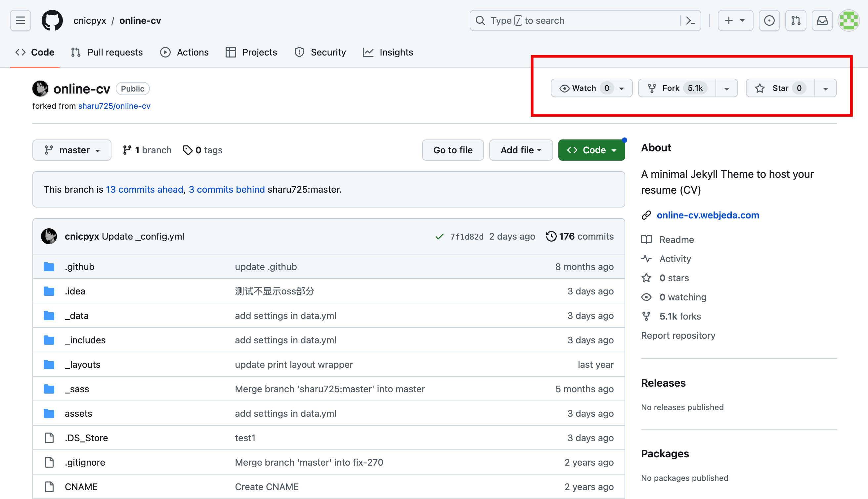Viewport: 868px width, 499px height.
Task: Jump to the Readme link in About
Action: (668, 240)
